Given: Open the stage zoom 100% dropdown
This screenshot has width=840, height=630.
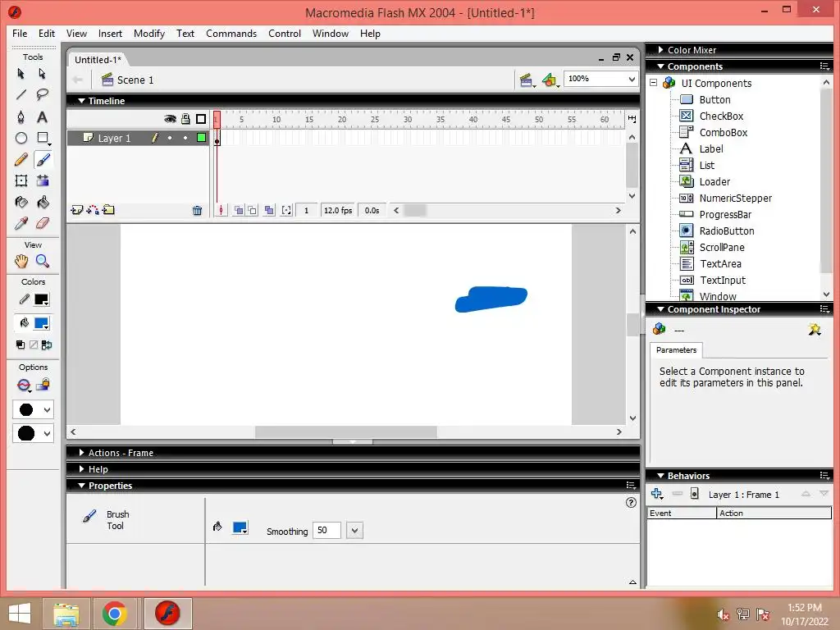Looking at the screenshot, I should point(632,79).
